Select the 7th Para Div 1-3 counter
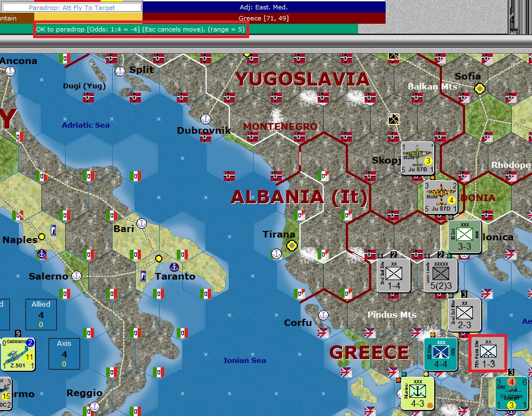Screen dimensions: 532x416 click(488, 354)
